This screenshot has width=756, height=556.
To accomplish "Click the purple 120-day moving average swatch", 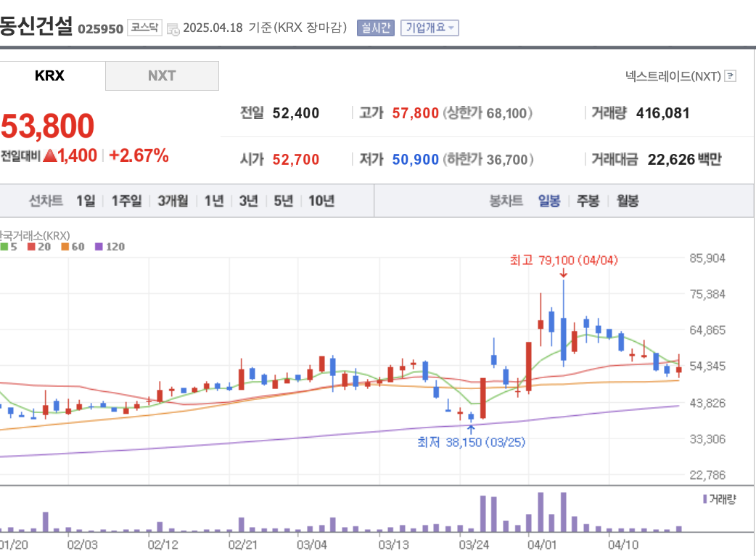I will [99, 247].
